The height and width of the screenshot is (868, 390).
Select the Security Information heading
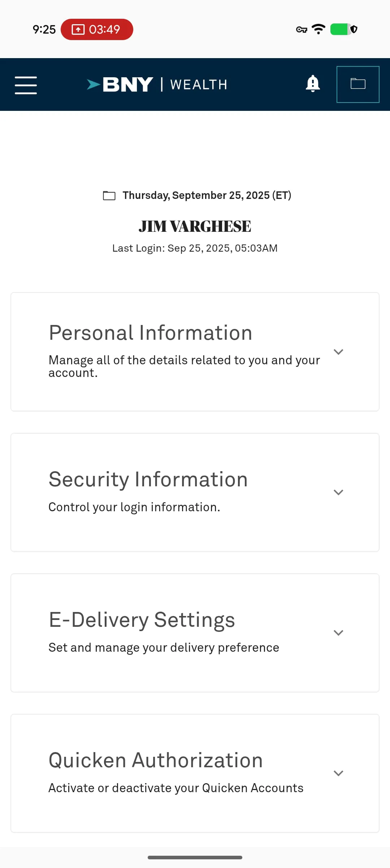point(148,479)
